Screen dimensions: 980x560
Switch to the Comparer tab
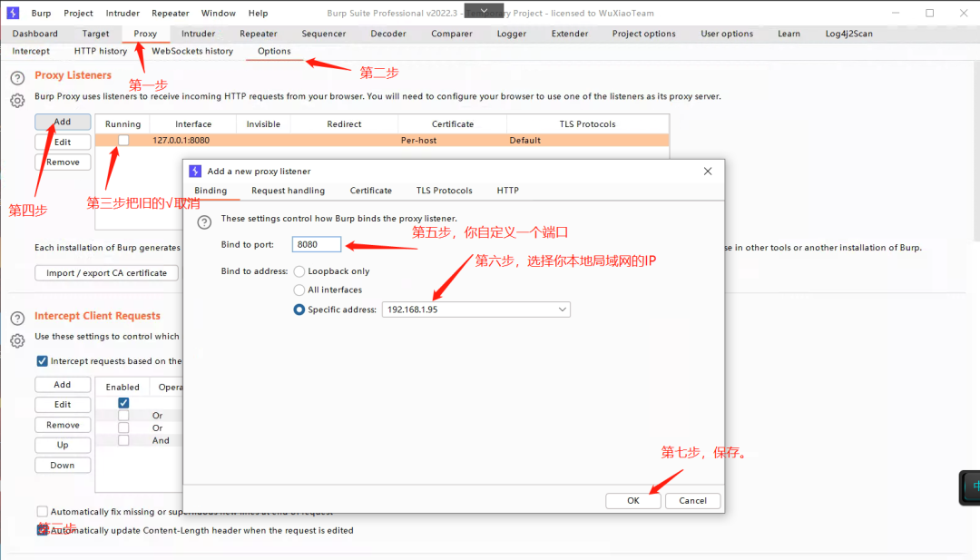(x=452, y=34)
